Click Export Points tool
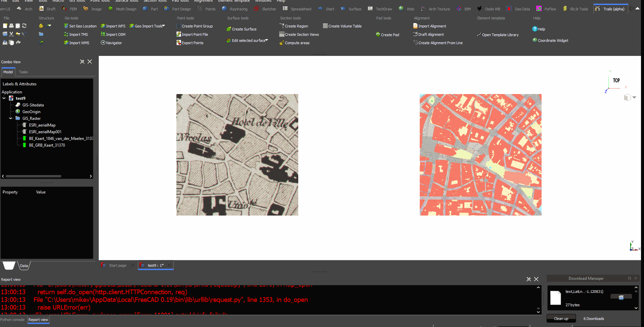The image size is (644, 327). (x=190, y=43)
